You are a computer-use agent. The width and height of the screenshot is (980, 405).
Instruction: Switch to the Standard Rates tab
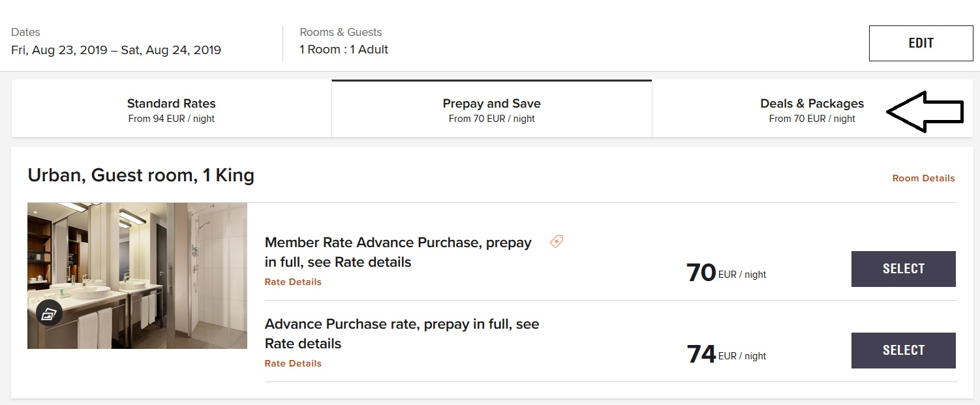171,110
